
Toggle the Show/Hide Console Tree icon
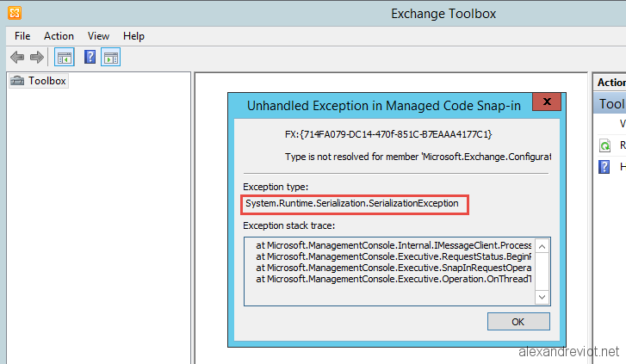65,58
